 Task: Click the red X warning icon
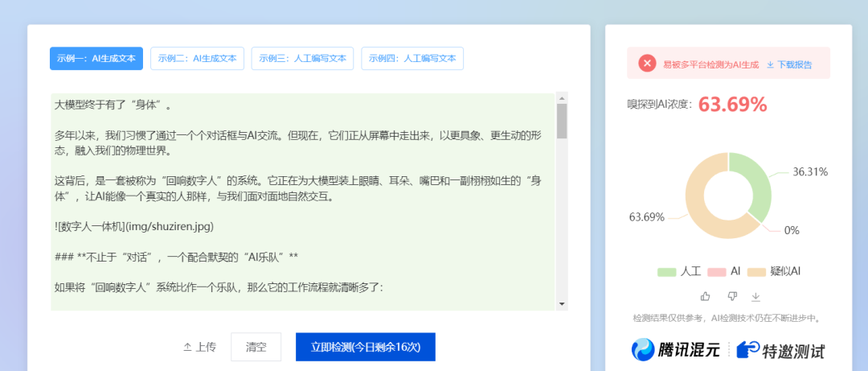647,64
